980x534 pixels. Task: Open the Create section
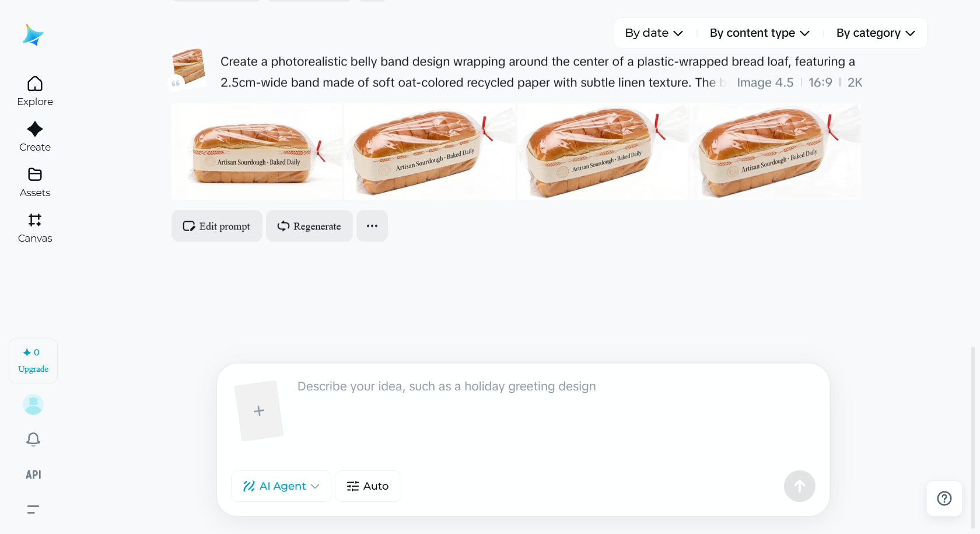tap(35, 137)
